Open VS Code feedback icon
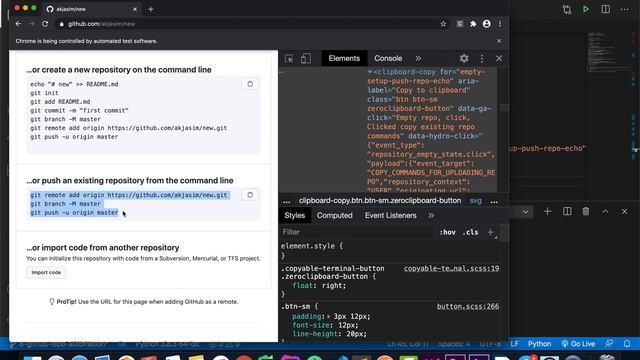Screen dimensions: 640x360 tap(609, 344)
